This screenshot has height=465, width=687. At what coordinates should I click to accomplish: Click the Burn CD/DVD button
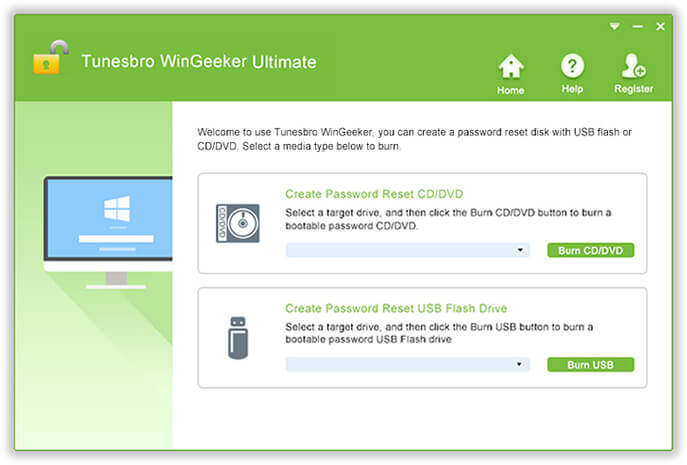coord(590,251)
